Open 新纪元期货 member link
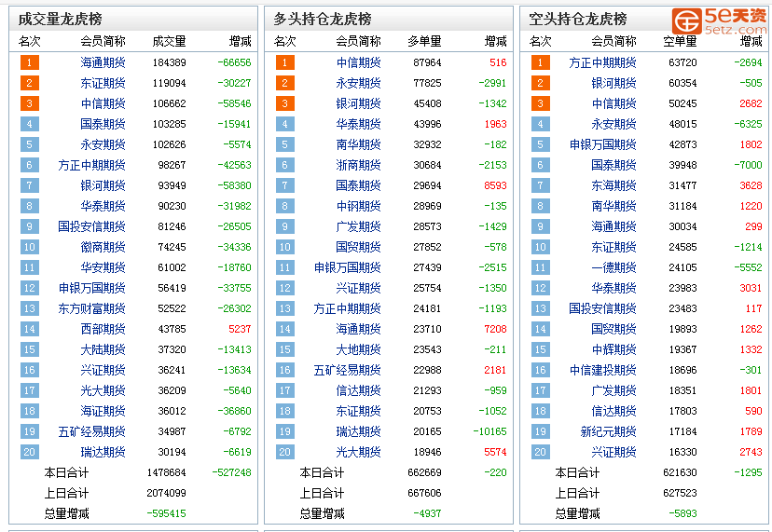 [609, 431]
